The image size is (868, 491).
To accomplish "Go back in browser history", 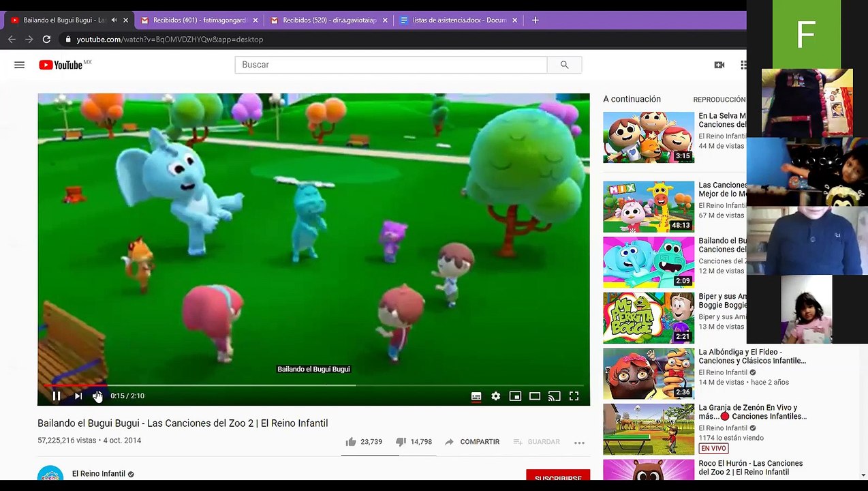I will [x=12, y=40].
